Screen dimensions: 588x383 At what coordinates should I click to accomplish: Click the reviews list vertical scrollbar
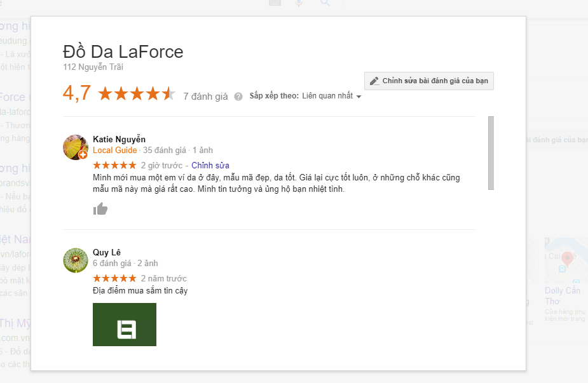click(x=490, y=153)
